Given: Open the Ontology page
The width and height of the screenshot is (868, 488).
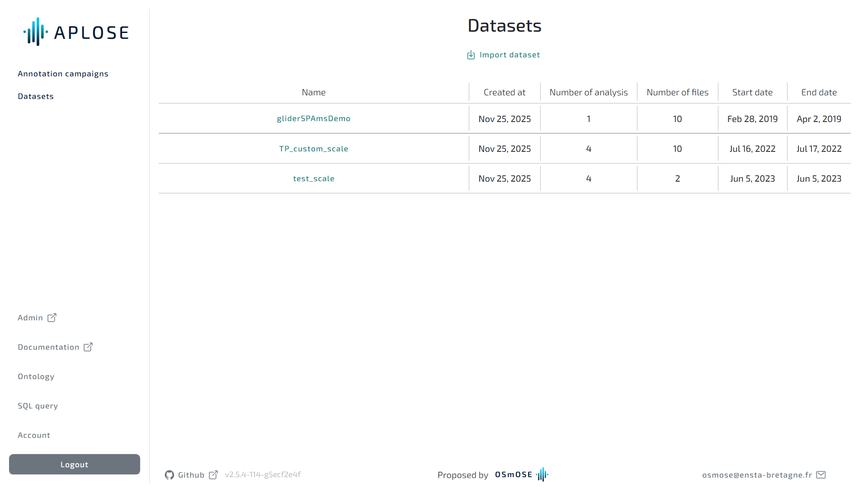Looking at the screenshot, I should [36, 376].
